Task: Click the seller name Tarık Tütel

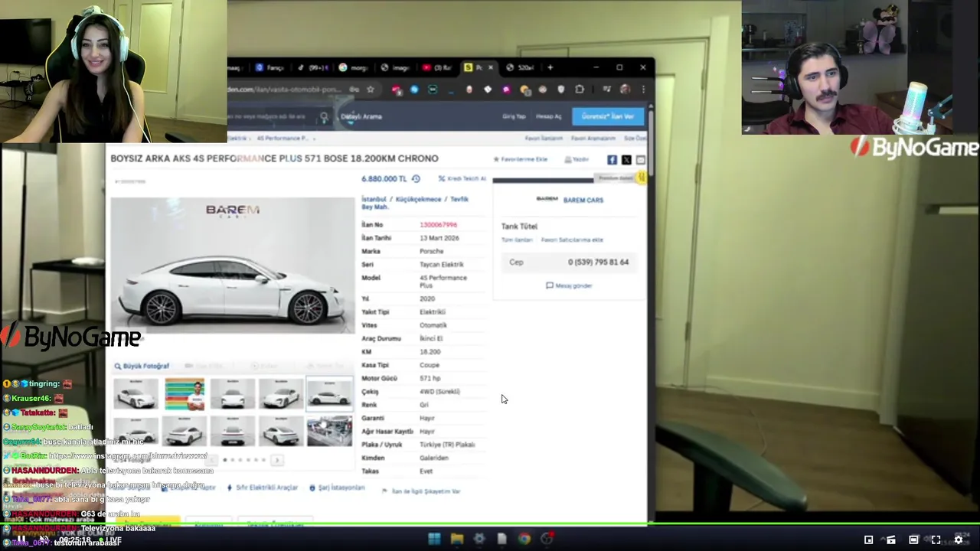Action: [x=519, y=227]
